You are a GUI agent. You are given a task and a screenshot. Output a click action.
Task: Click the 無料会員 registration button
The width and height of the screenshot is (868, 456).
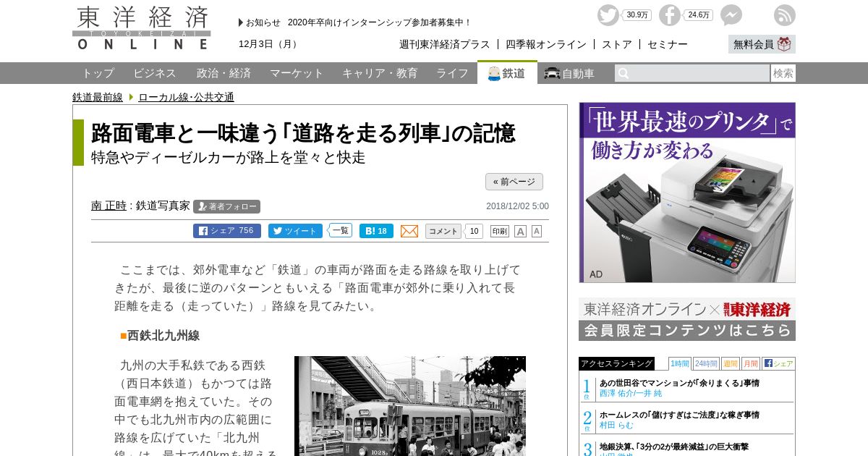(762, 44)
